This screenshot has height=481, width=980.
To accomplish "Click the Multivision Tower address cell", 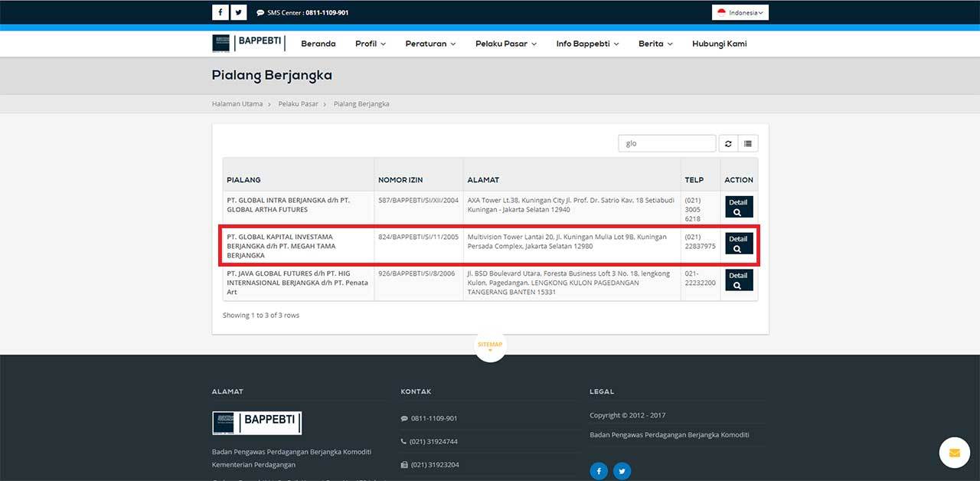I will point(572,246).
